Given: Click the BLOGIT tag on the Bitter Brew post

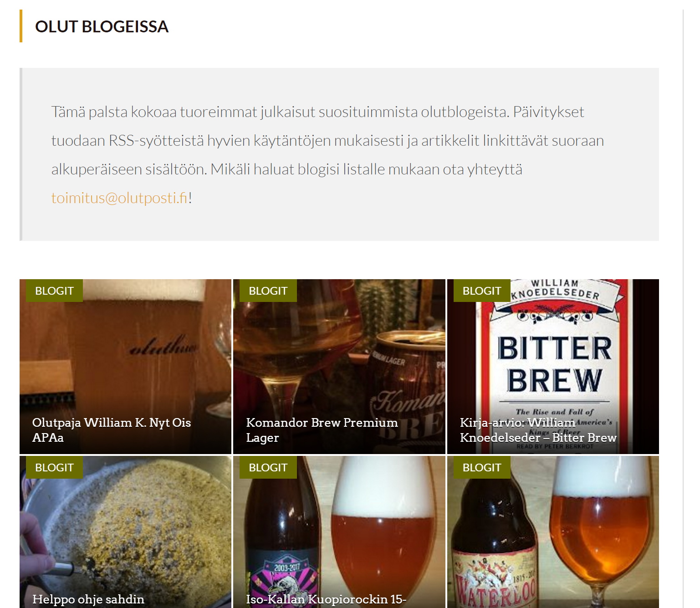Looking at the screenshot, I should tap(482, 291).
